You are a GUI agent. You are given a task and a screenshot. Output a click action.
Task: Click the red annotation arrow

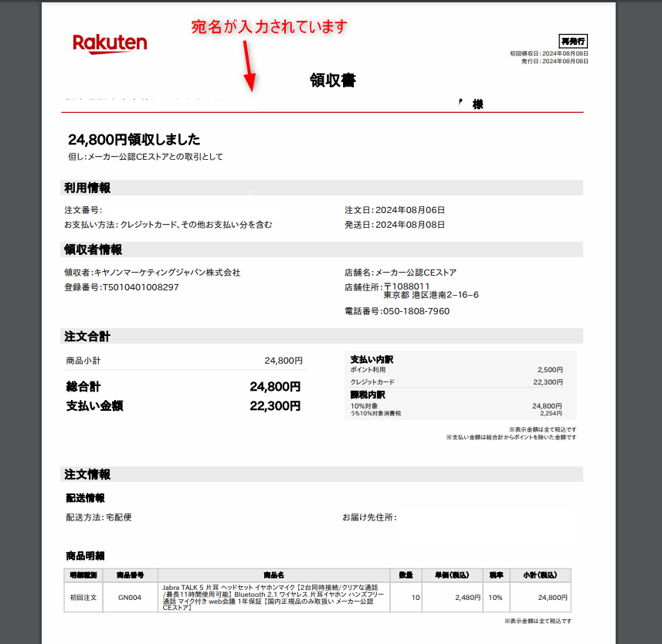249,65
